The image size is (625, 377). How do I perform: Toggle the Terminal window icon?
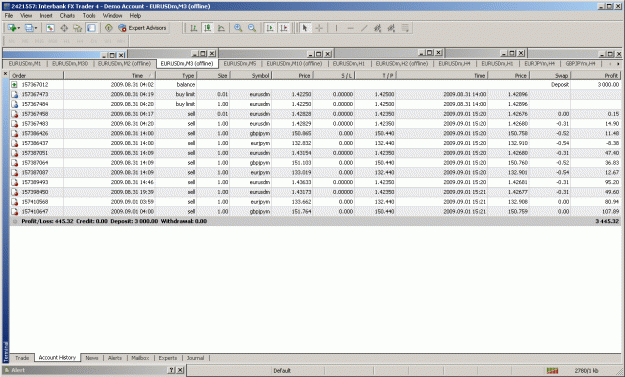point(91,28)
